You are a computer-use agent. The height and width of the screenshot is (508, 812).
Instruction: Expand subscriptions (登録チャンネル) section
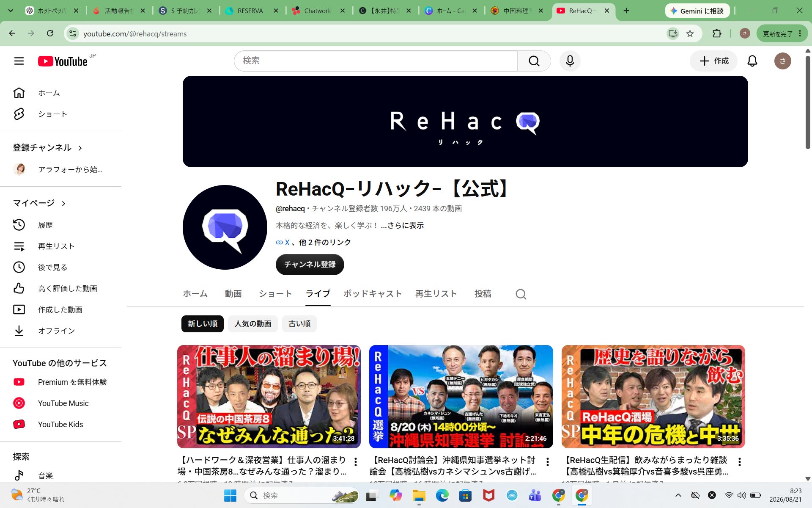point(47,148)
